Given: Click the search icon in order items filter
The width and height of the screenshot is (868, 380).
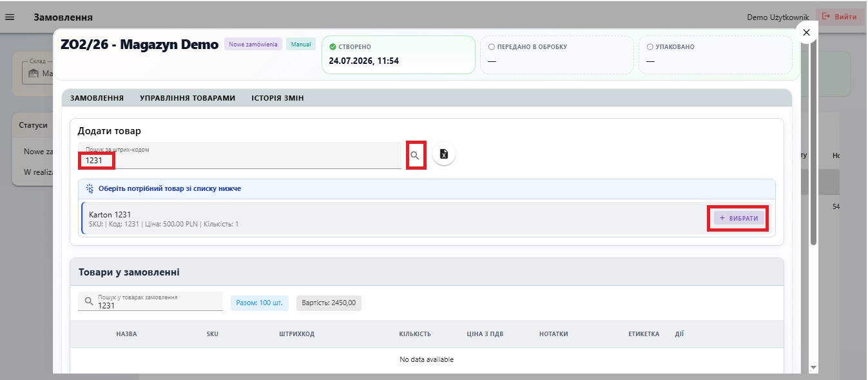Looking at the screenshot, I should (88, 301).
